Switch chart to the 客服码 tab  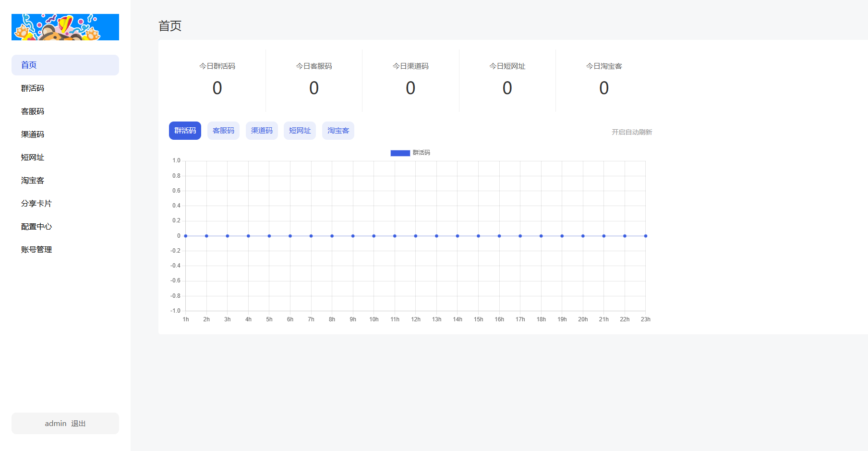click(x=223, y=131)
